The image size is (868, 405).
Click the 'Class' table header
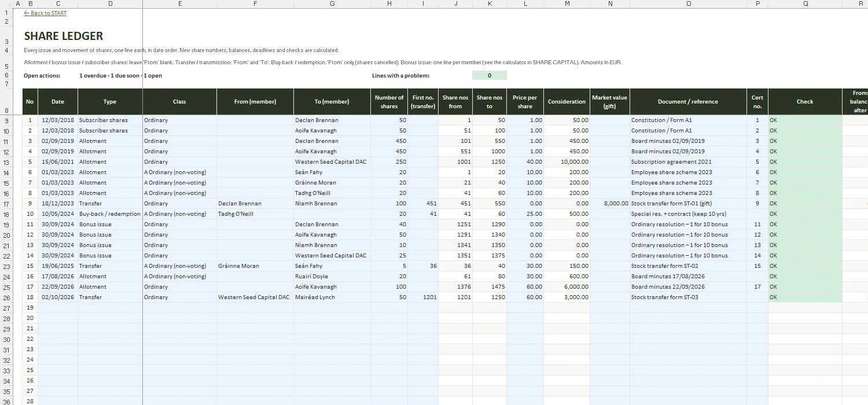[179, 102]
